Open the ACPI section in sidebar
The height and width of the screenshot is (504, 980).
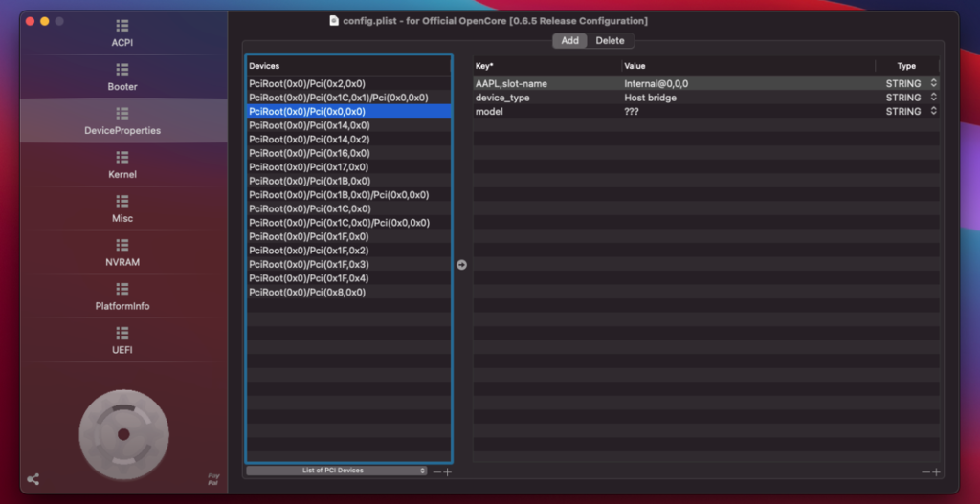point(122,33)
